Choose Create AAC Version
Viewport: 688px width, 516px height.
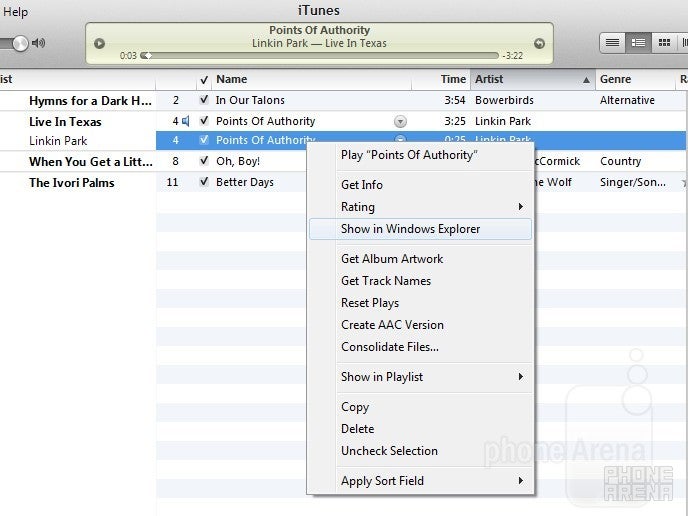[420, 325]
